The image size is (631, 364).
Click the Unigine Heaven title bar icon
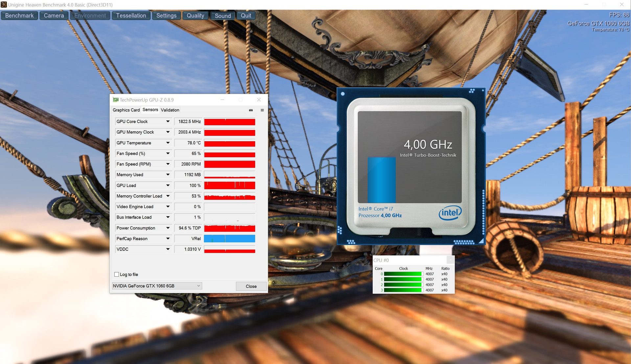(x=4, y=5)
